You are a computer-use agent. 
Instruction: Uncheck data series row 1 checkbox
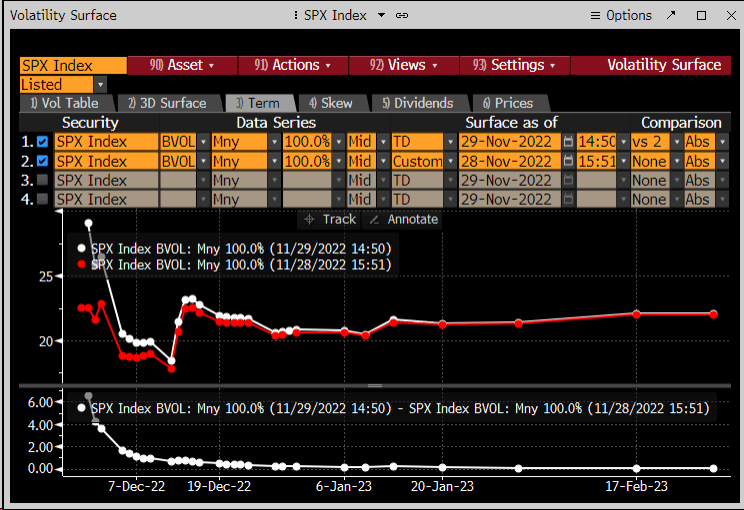click(42, 141)
